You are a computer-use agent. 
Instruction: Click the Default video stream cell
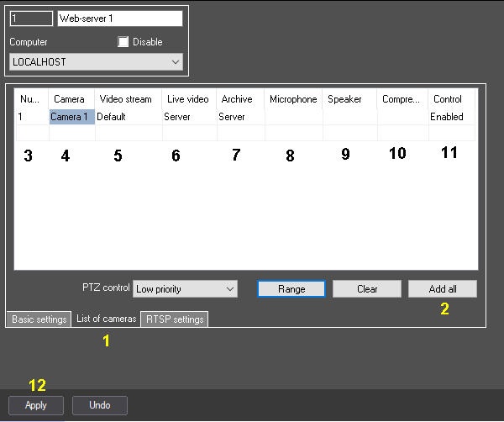(129, 117)
